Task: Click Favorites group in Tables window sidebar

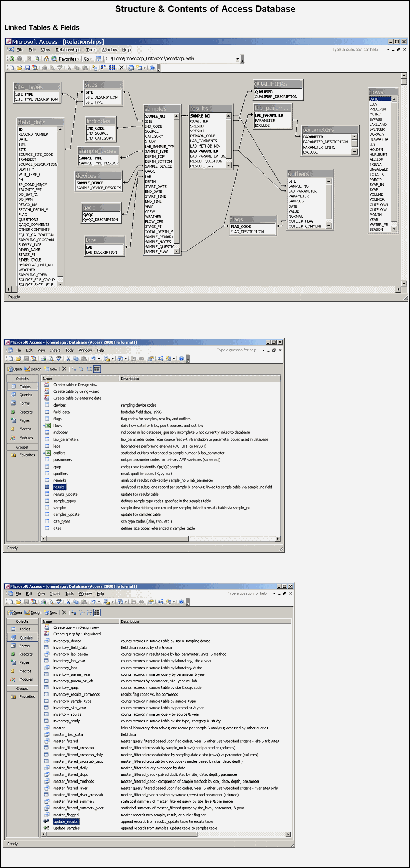Action: pos(22,455)
